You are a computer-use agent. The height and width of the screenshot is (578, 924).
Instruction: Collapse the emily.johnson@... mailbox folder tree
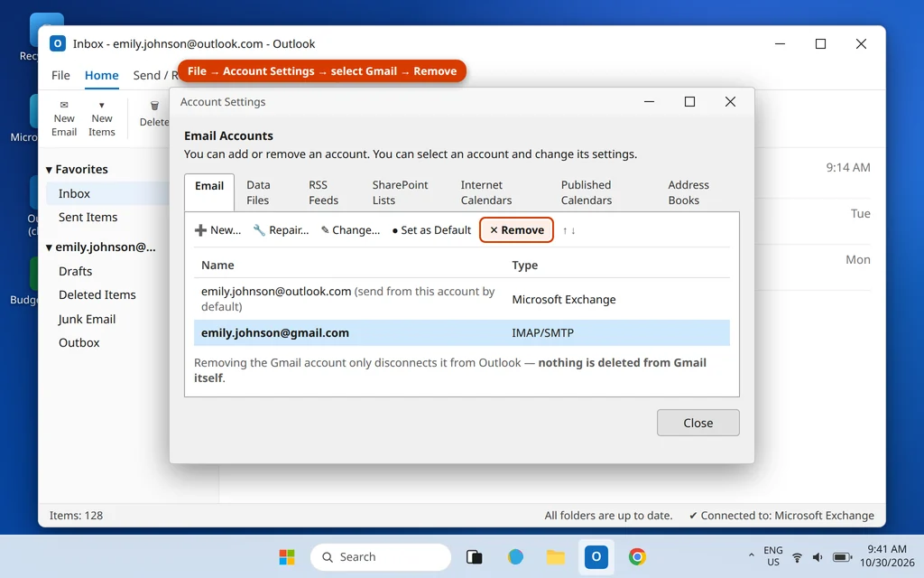(x=49, y=247)
